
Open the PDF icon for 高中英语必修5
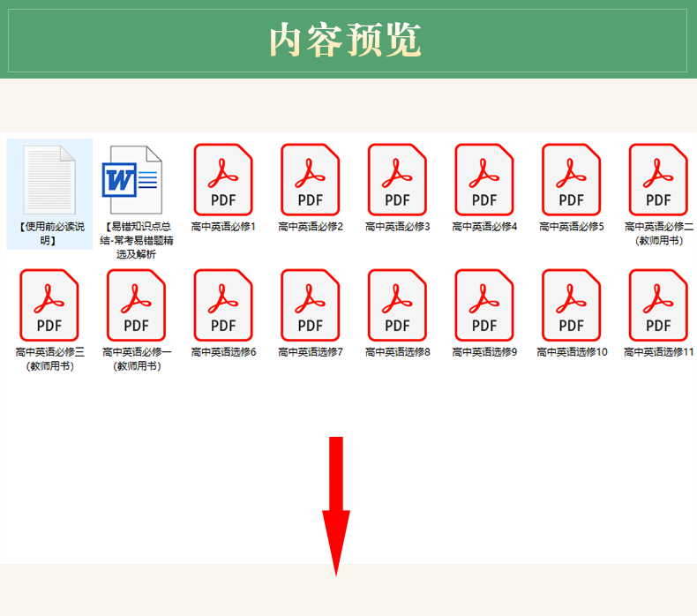(x=572, y=180)
